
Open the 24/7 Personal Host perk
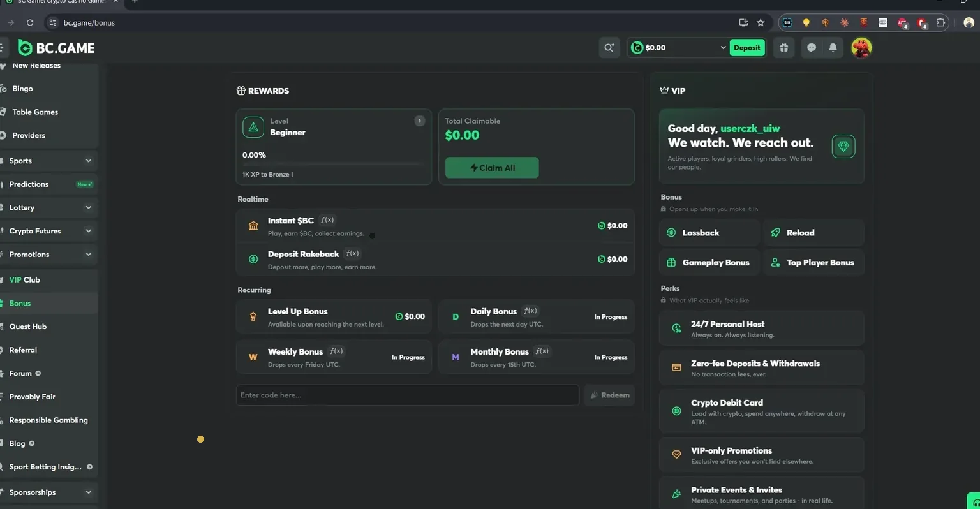coord(762,328)
